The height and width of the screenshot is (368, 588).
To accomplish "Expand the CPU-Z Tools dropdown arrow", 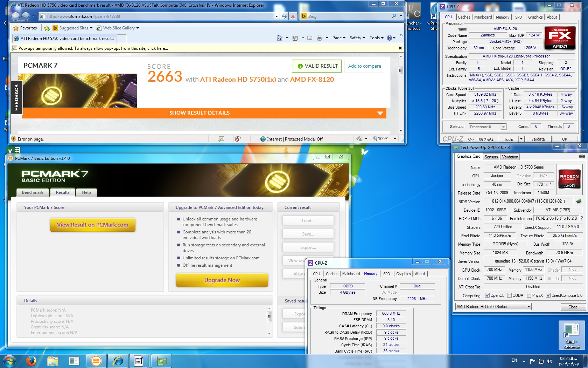I will click(x=521, y=139).
